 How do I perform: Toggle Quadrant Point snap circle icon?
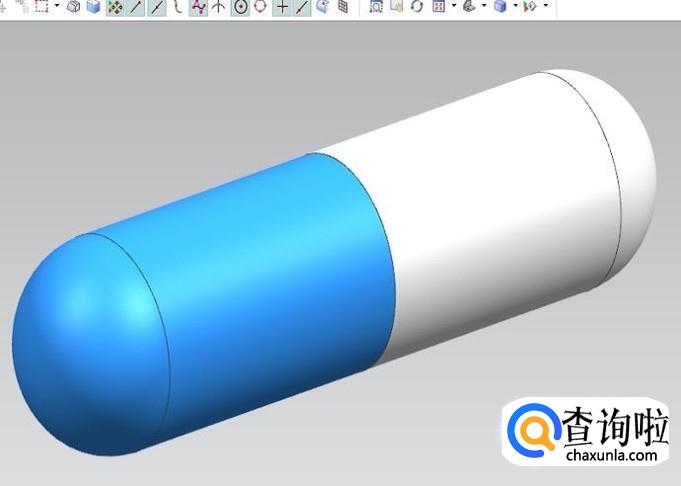pyautogui.click(x=260, y=7)
